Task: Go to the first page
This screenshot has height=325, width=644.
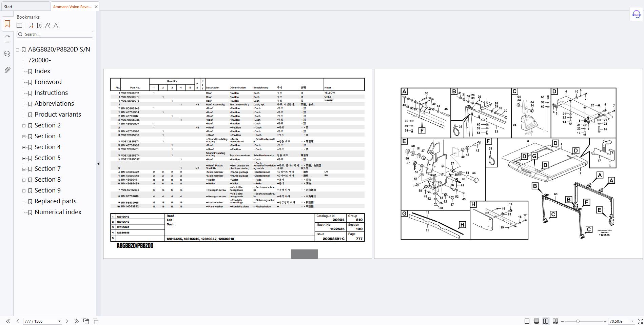Action: [x=8, y=321]
